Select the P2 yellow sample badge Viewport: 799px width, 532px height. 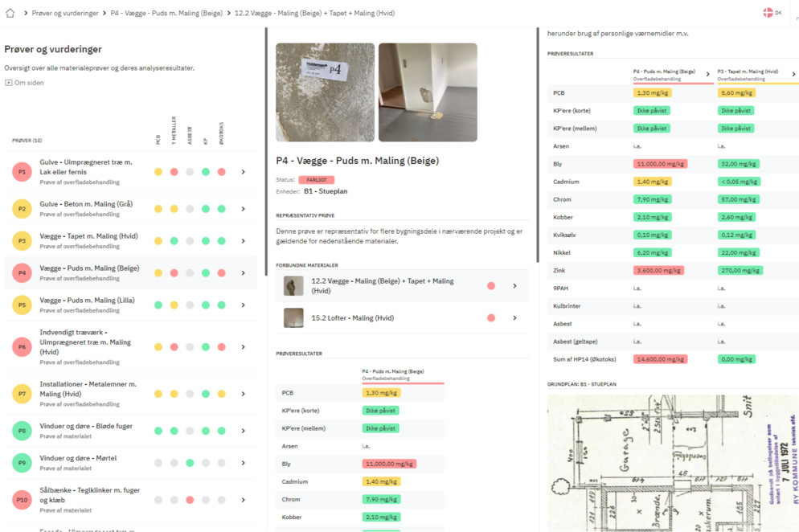coord(22,209)
